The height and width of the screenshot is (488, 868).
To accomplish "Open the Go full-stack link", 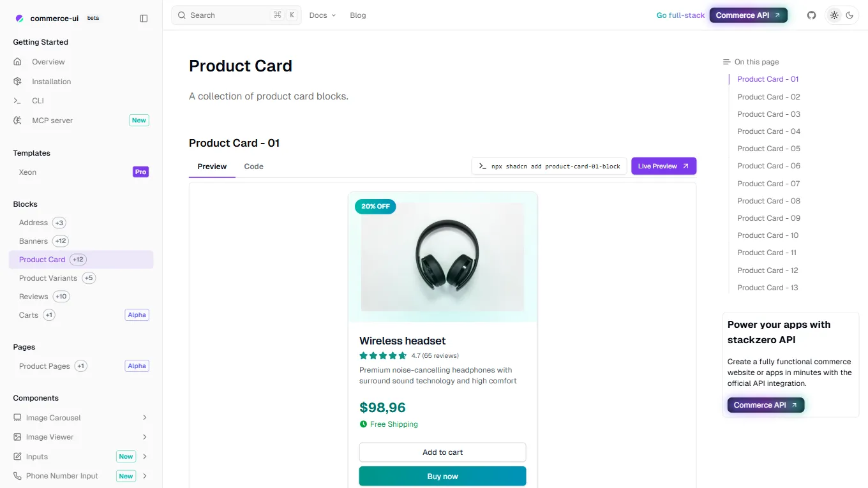I will pos(680,15).
